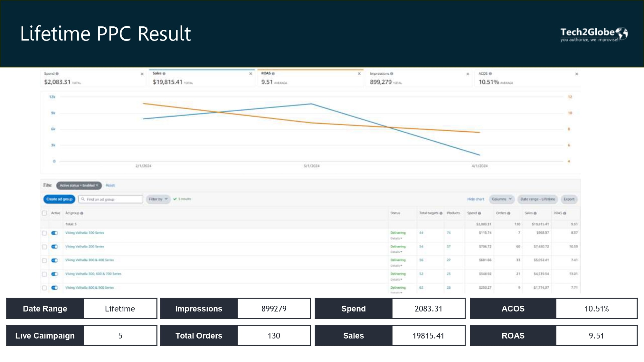Toggle off Viking Valhalla 100 Series ad group
Screen dimensions: 644x362
(x=55, y=233)
